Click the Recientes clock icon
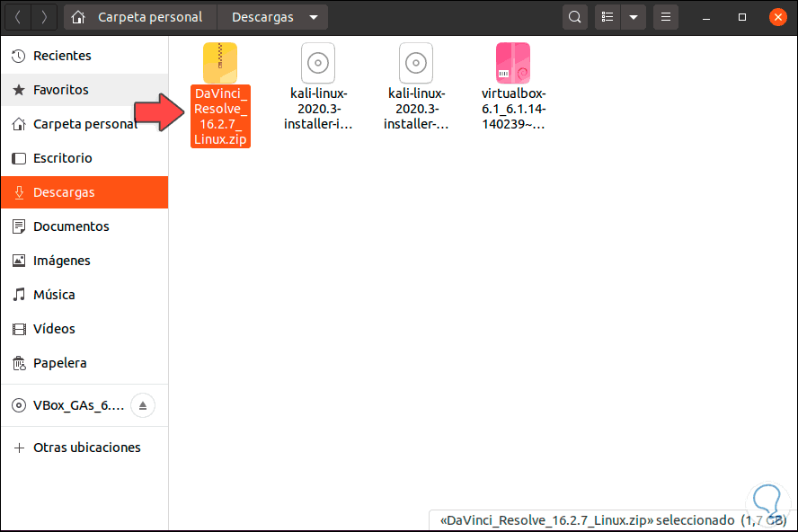Viewport: 798px width, 532px height. point(19,56)
